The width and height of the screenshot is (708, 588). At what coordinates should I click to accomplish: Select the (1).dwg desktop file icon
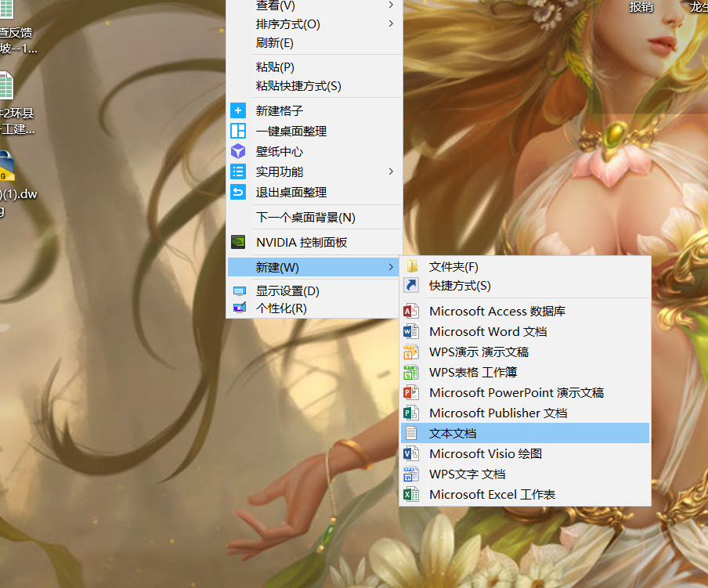(7, 166)
